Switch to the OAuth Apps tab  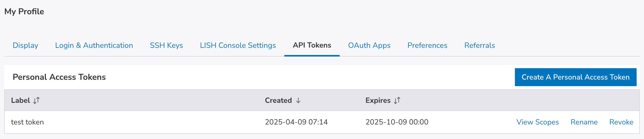(x=369, y=45)
